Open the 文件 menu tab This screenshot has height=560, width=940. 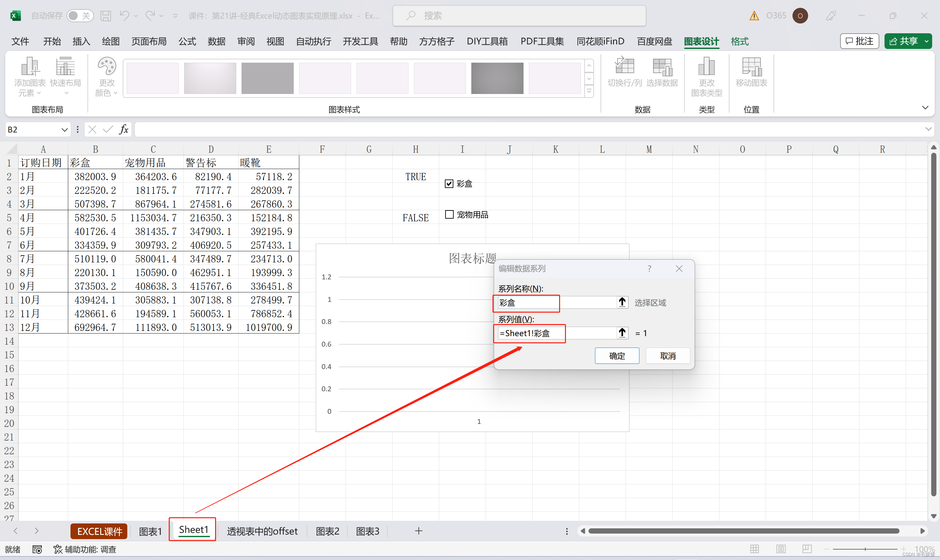click(x=20, y=41)
